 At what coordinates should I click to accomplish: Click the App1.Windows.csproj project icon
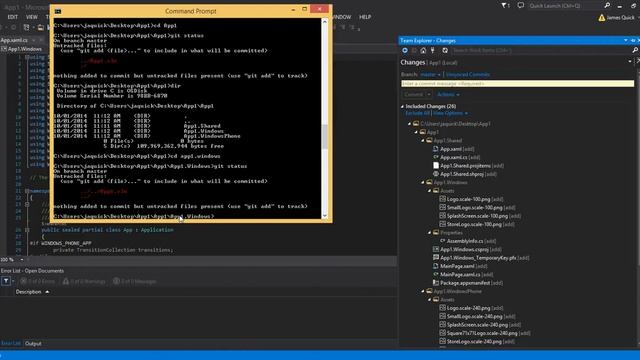436,249
